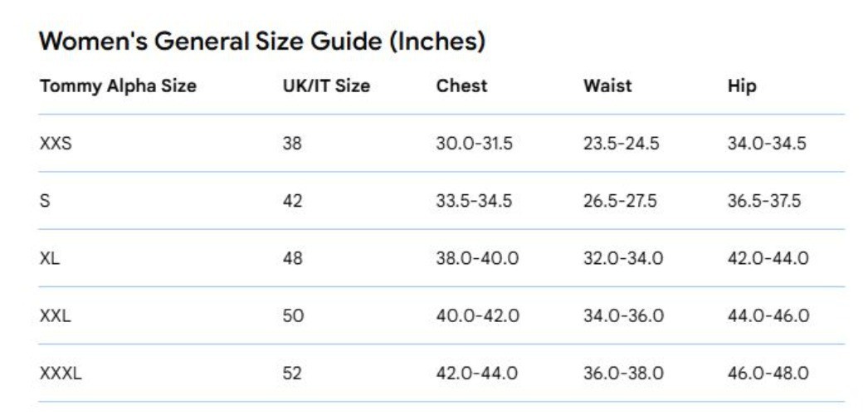Select the XXL size row label
The image size is (868, 415).
55,316
